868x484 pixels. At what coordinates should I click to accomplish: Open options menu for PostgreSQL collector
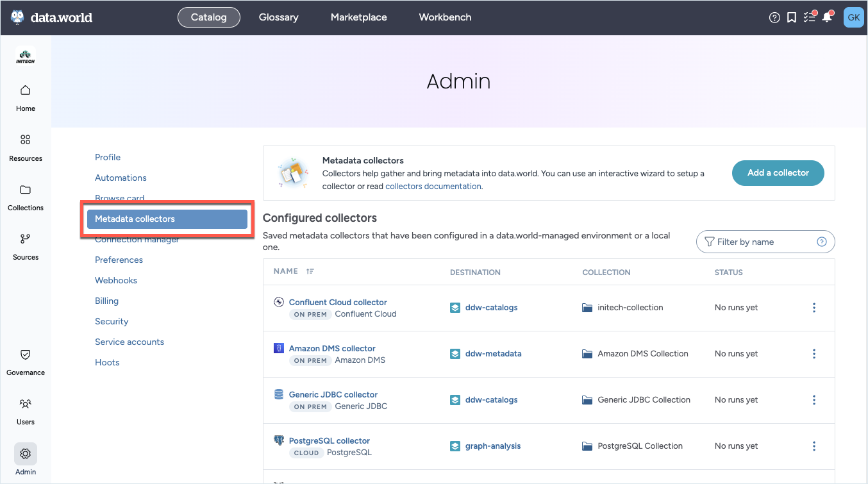[x=814, y=446]
